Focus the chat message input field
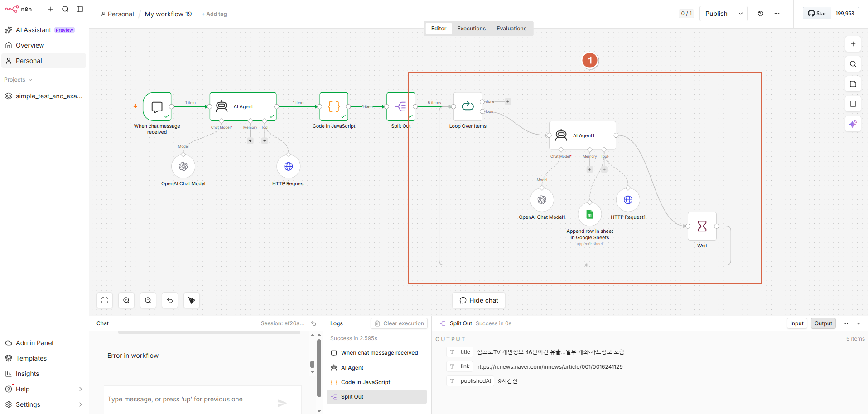The height and width of the screenshot is (414, 868). 190,399
